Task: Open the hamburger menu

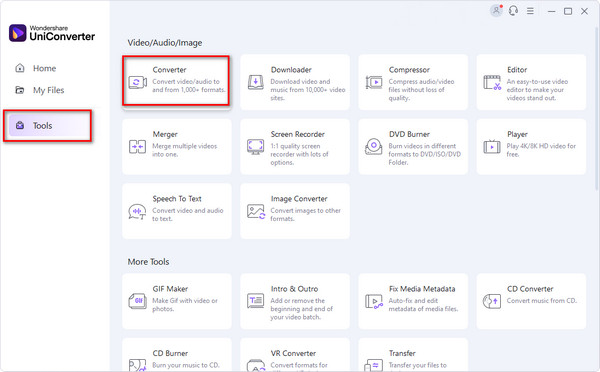Action: coord(530,11)
